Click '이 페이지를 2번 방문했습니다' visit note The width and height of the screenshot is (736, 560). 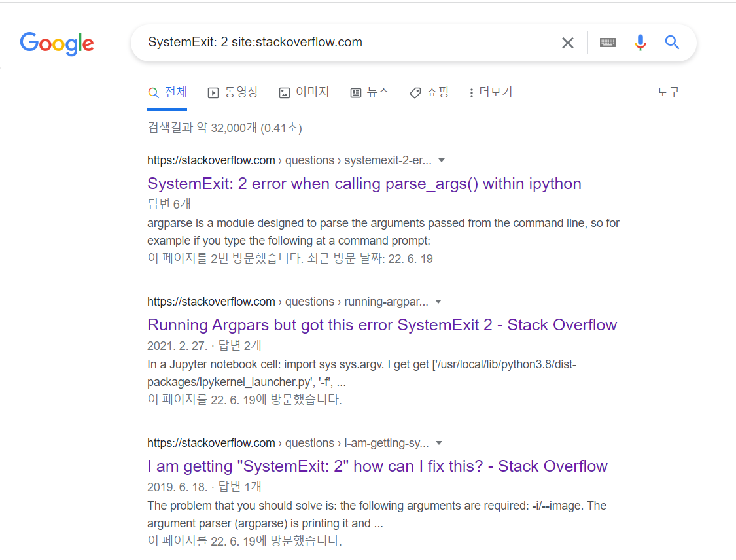[x=290, y=258]
